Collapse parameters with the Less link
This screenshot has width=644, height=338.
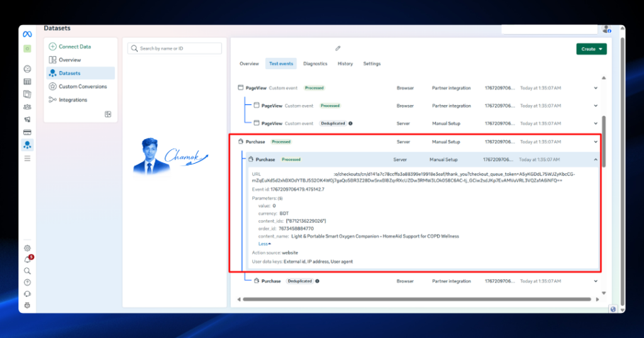pos(264,244)
